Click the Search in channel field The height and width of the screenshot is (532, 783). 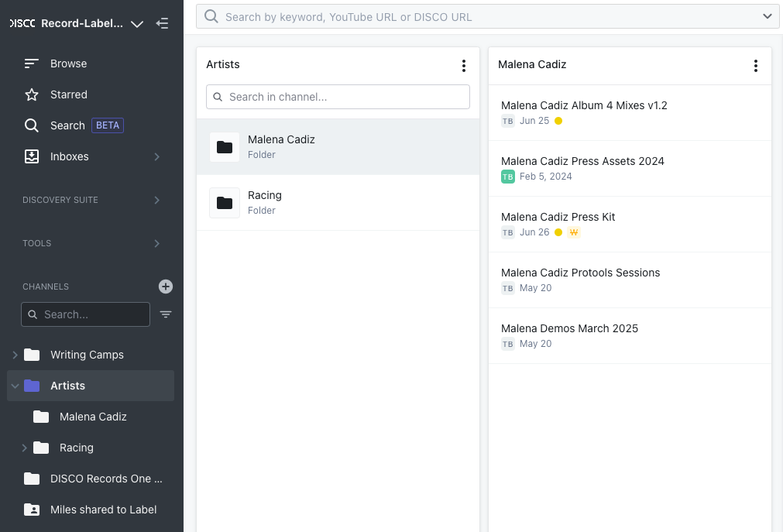(338, 97)
